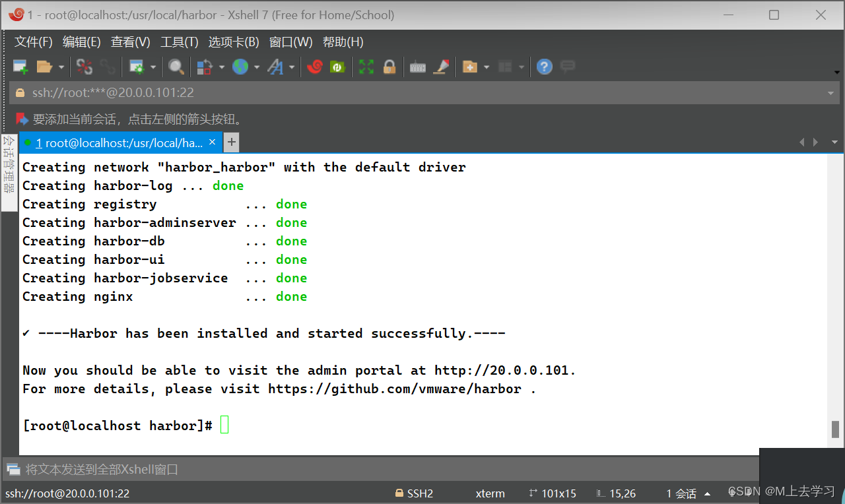Click the http://20.0.0.101 admin portal URL
Image resolution: width=845 pixels, height=504 pixels.
pos(502,370)
